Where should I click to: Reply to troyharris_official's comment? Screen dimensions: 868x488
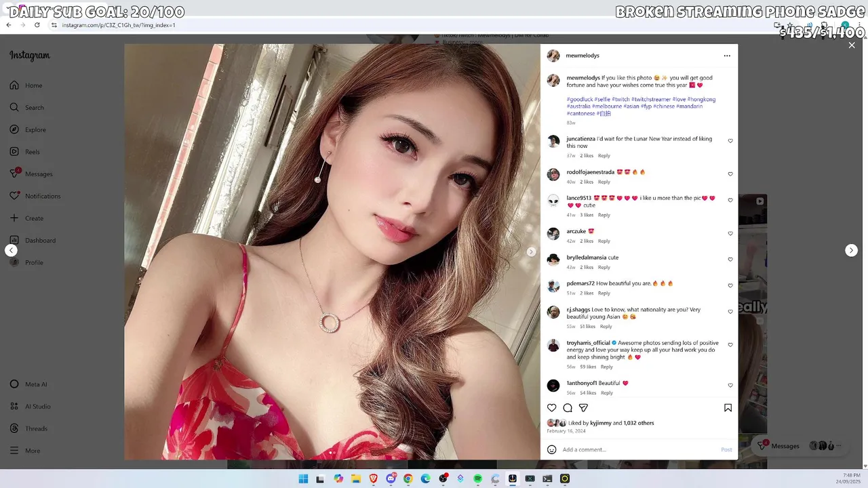click(x=607, y=367)
